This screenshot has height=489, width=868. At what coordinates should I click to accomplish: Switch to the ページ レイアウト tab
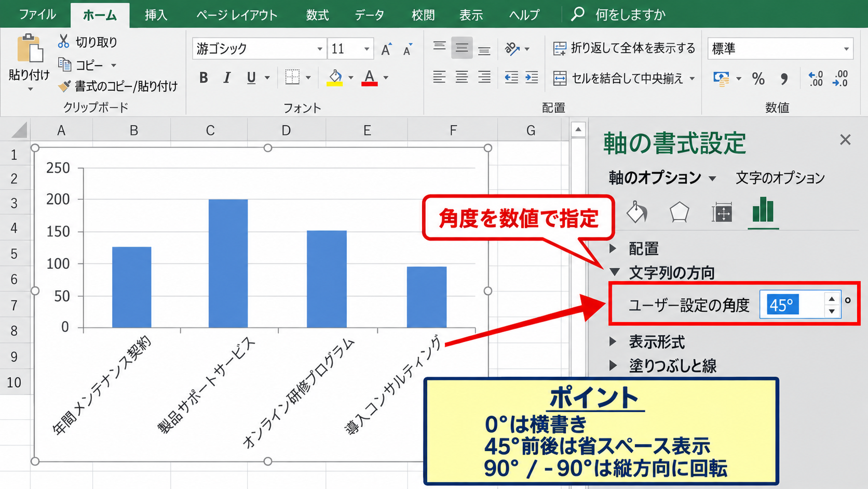tap(237, 15)
